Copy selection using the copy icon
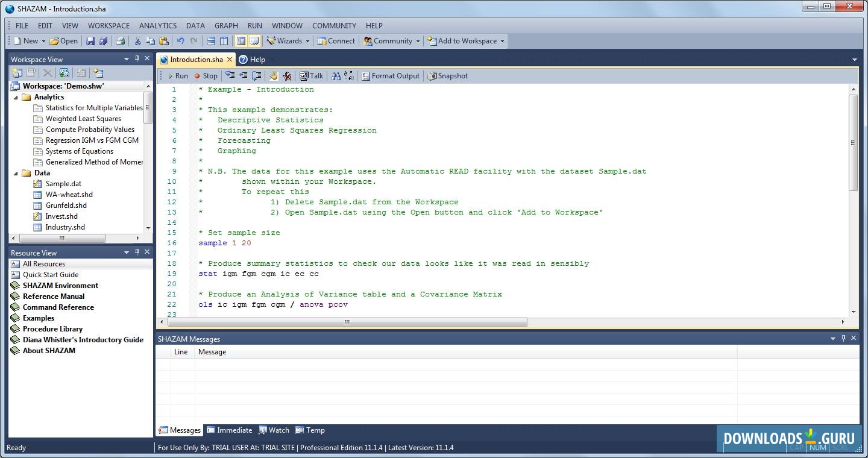The width and height of the screenshot is (868, 458). pyautogui.click(x=150, y=41)
